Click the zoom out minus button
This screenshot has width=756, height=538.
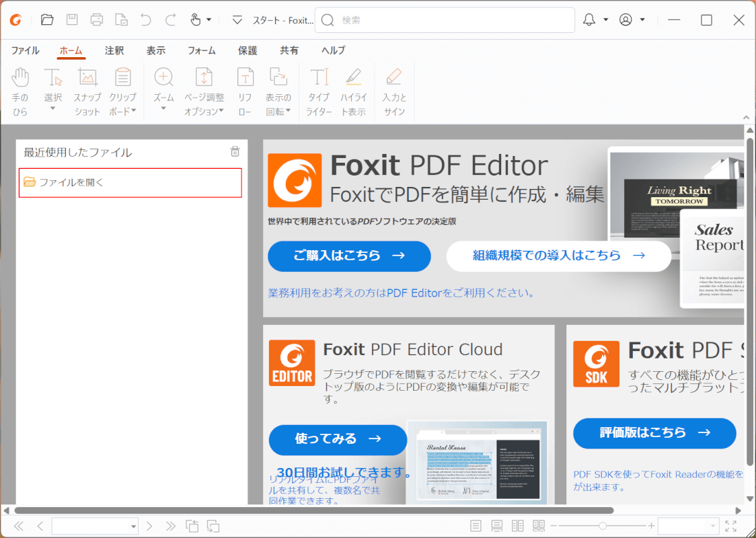coord(554,526)
